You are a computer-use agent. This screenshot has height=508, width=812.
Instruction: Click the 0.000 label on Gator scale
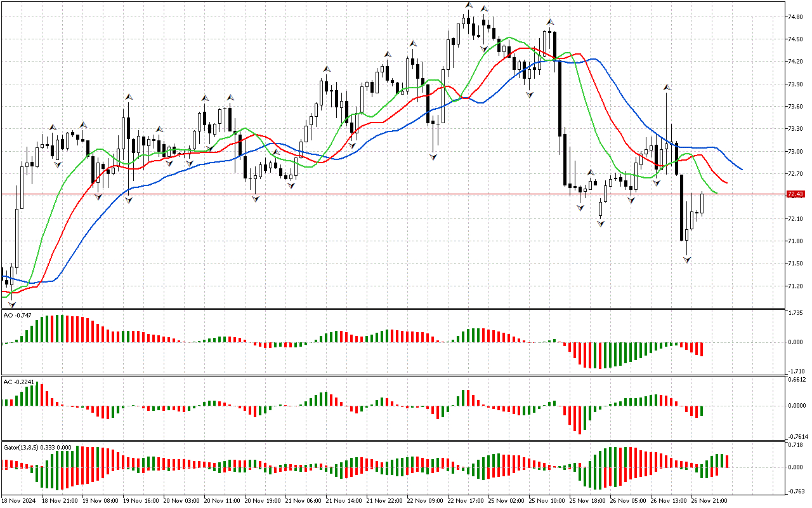click(796, 467)
